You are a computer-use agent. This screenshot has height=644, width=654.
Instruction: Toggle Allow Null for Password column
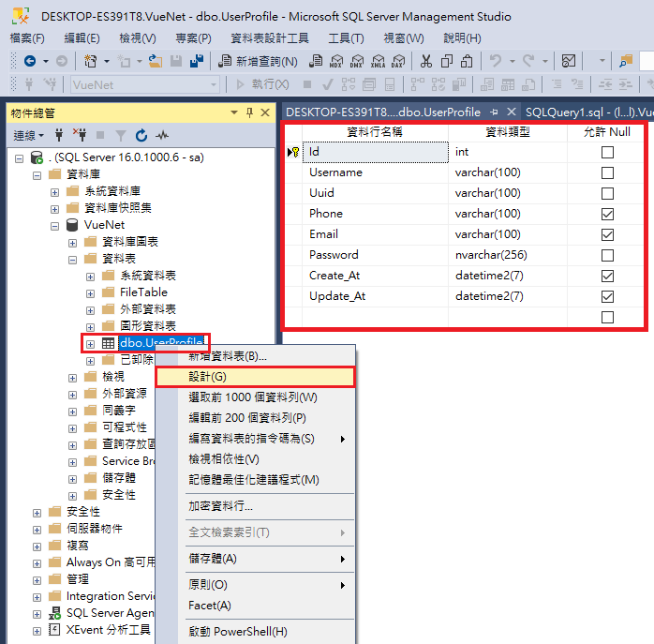pyautogui.click(x=607, y=255)
